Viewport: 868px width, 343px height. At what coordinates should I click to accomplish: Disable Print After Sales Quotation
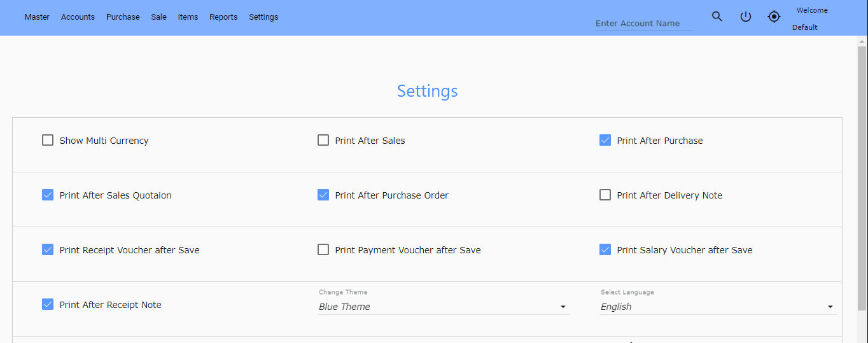(48, 195)
